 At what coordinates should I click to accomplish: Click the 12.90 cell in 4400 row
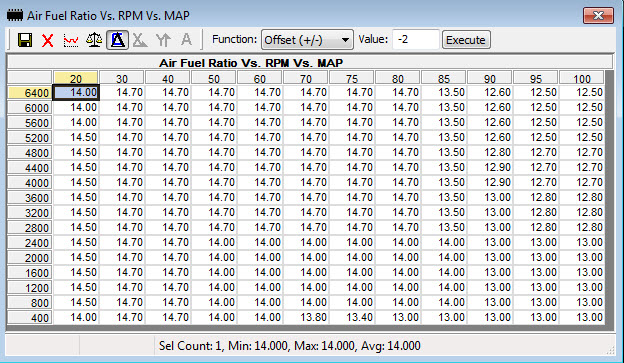tap(490, 167)
